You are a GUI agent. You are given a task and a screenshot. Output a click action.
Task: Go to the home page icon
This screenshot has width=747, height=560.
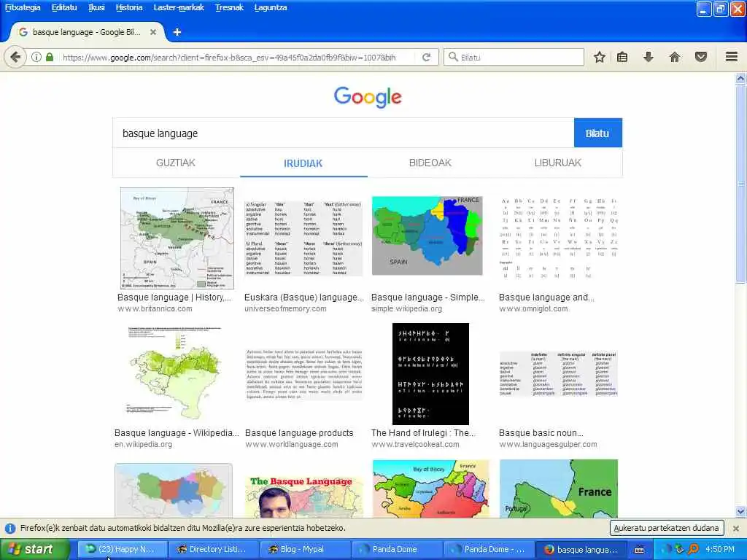(x=675, y=58)
